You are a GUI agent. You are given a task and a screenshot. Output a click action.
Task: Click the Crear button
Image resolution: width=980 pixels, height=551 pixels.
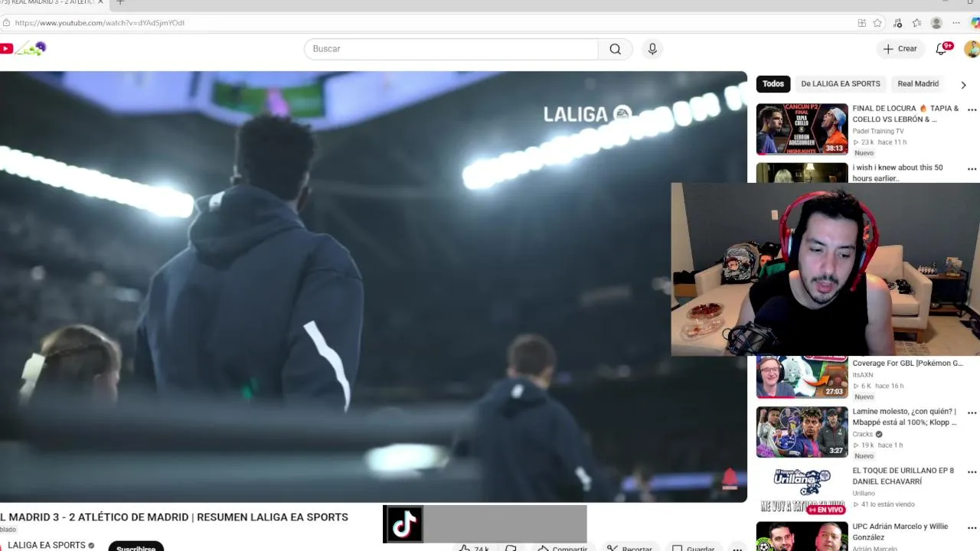click(x=900, y=49)
